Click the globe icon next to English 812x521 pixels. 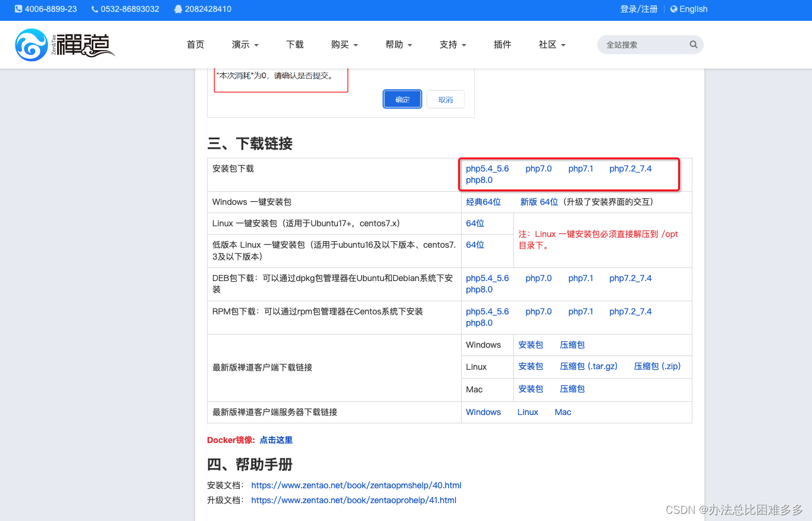click(x=673, y=9)
